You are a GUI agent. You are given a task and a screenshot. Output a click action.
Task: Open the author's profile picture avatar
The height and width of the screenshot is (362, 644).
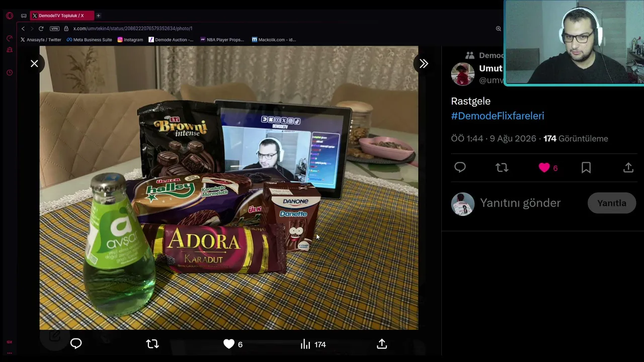pyautogui.click(x=463, y=74)
